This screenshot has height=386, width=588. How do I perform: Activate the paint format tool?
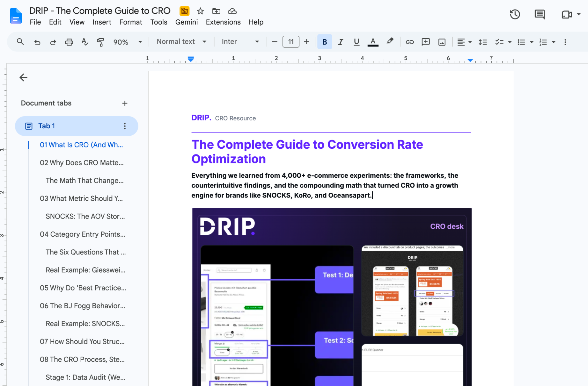[100, 42]
